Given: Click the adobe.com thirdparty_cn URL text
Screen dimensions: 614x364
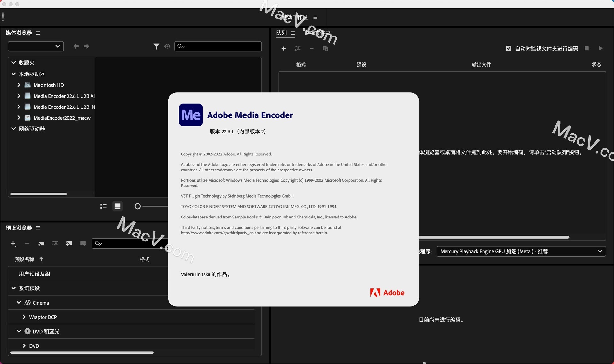Looking at the screenshot, I should pos(217,233).
